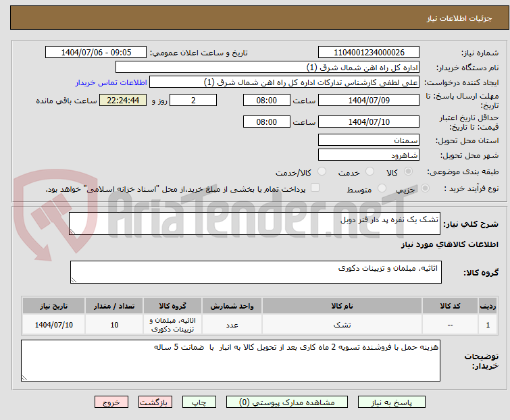Click the تاریخ نیاز column header
The image size is (510, 420).
[53, 306]
